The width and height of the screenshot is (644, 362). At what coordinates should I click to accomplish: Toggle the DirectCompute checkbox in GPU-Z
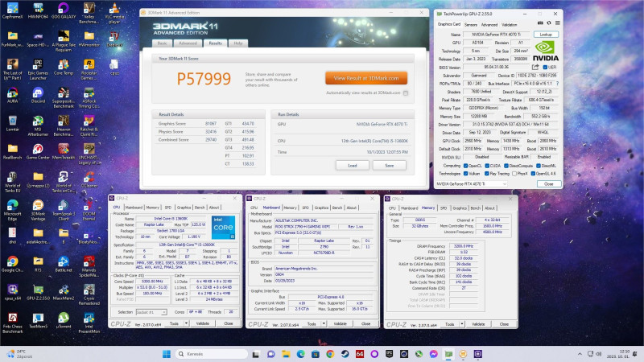(506, 166)
